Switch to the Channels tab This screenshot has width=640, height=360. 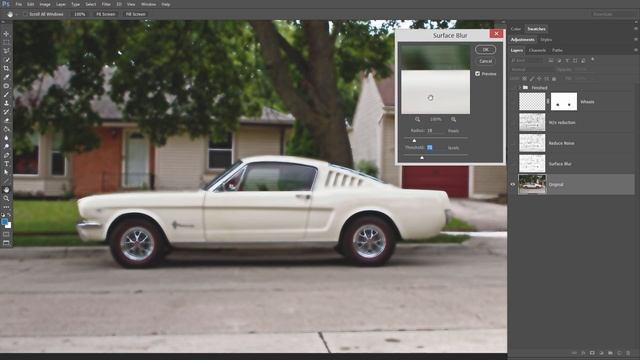coord(537,50)
